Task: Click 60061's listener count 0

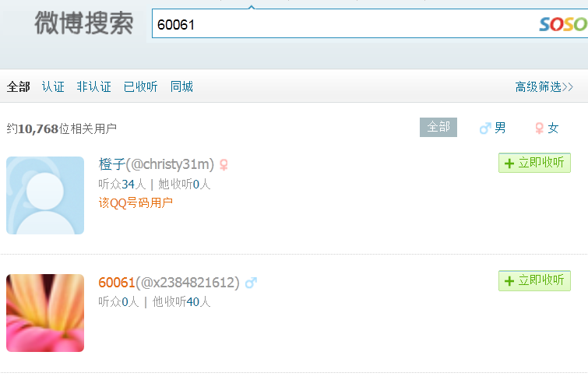Action: click(125, 301)
